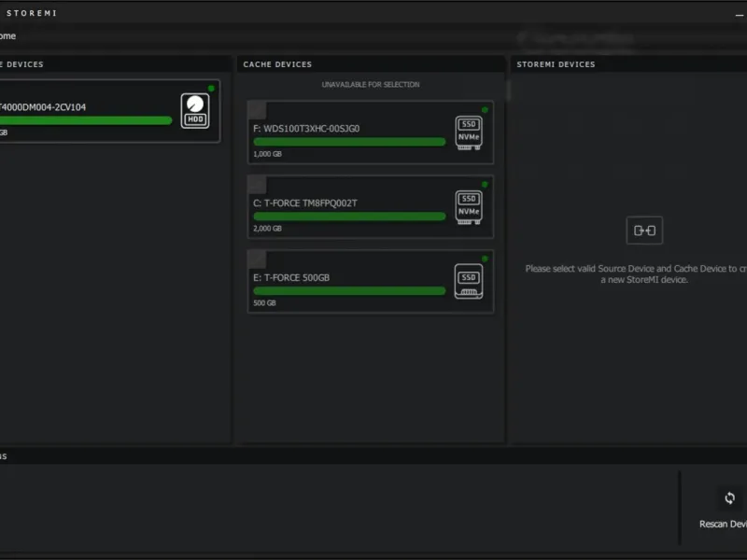Click the green status dot on the HDD card
The image size is (747, 560).
coord(211,88)
